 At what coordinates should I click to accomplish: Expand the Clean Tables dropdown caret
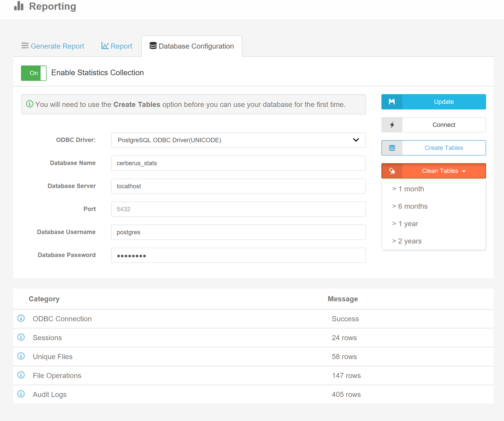click(464, 171)
